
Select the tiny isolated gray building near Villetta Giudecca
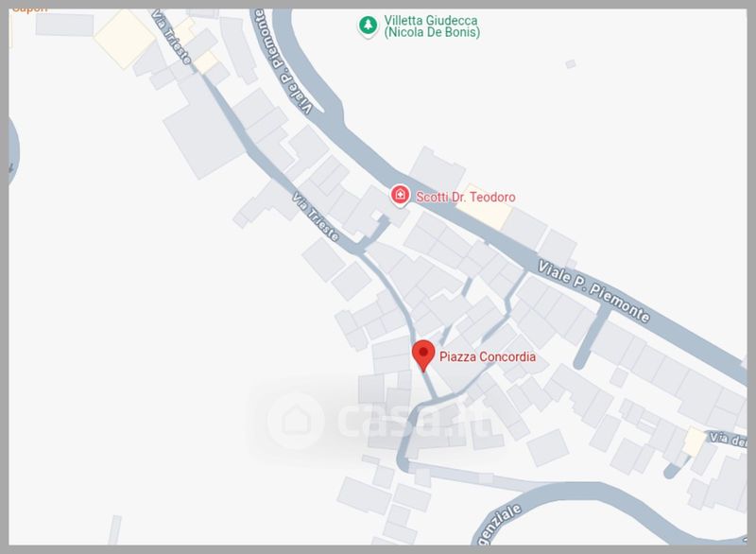pyautogui.click(x=571, y=63)
